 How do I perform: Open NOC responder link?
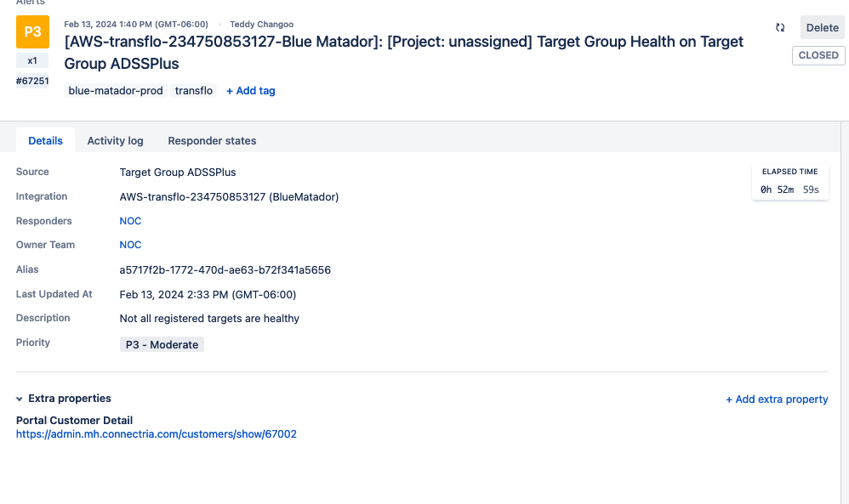pyautogui.click(x=130, y=221)
